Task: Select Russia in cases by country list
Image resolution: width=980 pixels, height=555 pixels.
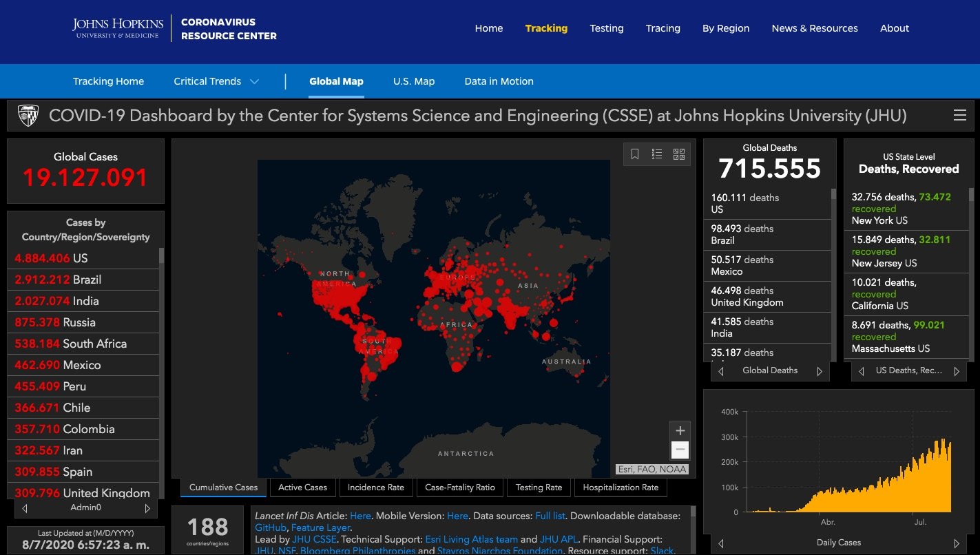Action: (83, 322)
